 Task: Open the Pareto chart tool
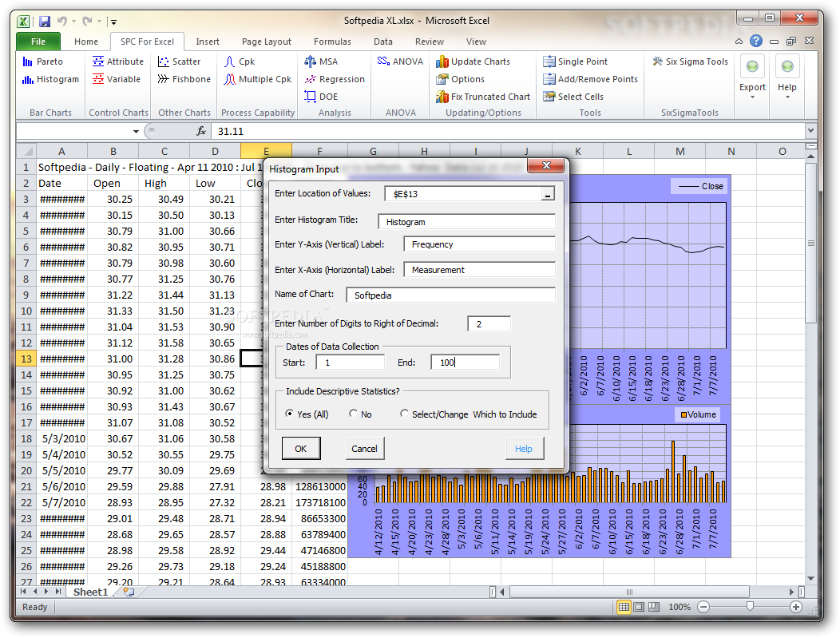click(x=42, y=61)
